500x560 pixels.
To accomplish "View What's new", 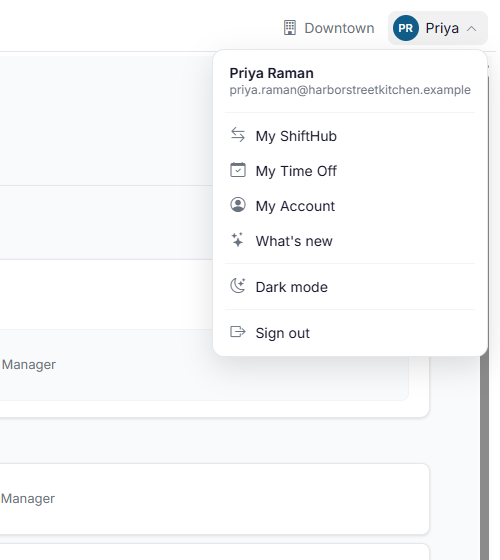I will pyautogui.click(x=350, y=241).
